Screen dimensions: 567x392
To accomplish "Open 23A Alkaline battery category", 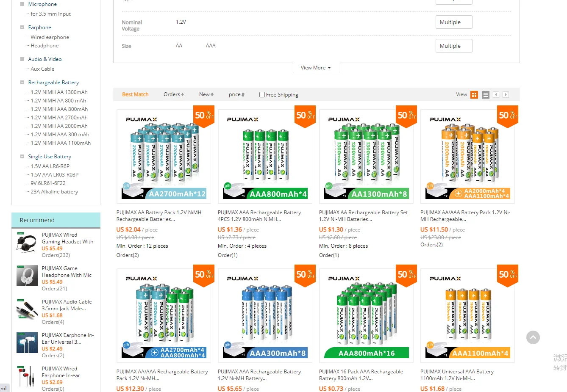I will [x=54, y=192].
